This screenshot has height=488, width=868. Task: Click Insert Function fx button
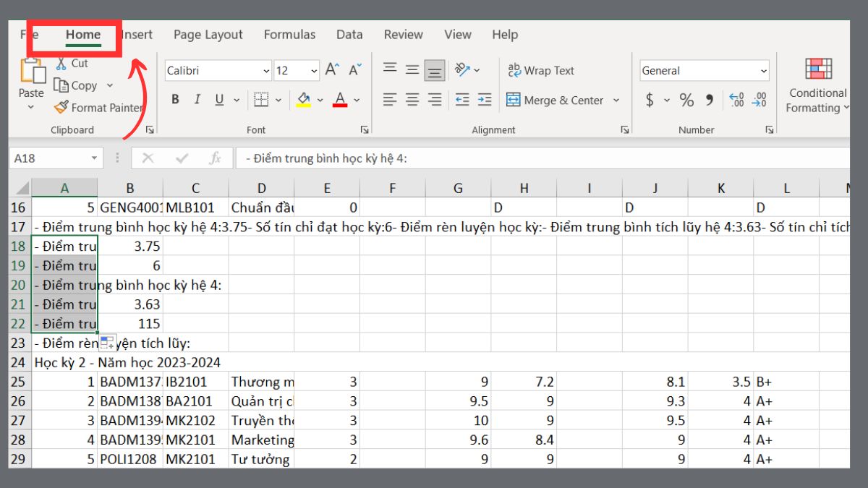coord(215,158)
